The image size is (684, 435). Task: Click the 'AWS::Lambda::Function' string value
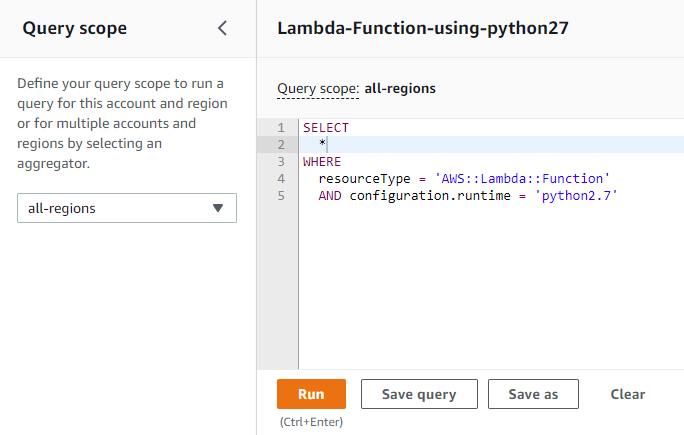[522, 178]
